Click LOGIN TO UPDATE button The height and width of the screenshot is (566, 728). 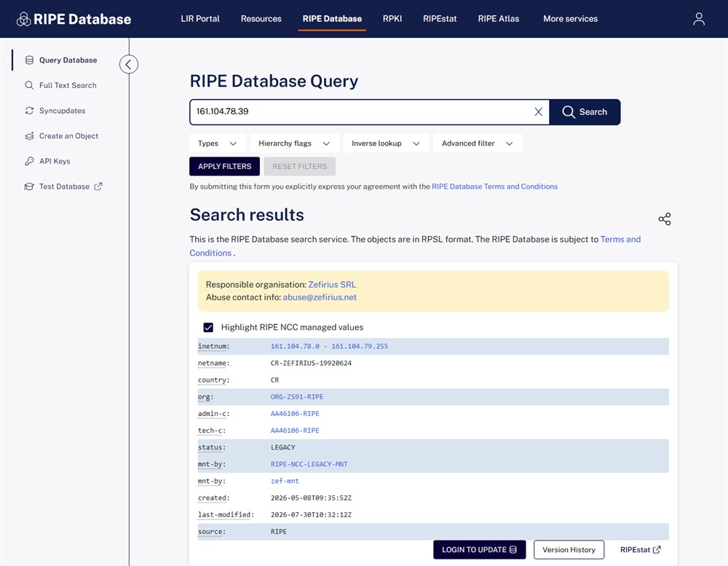pyautogui.click(x=479, y=550)
